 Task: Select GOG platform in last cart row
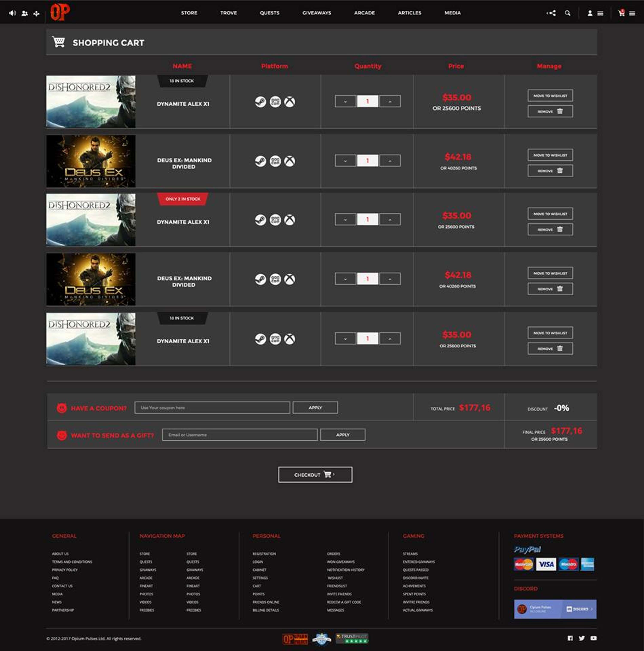pos(275,339)
